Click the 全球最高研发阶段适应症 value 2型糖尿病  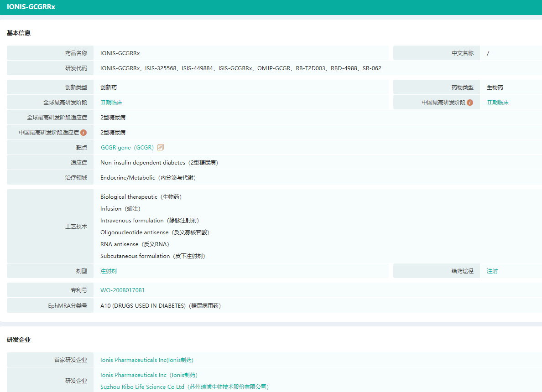click(113, 118)
